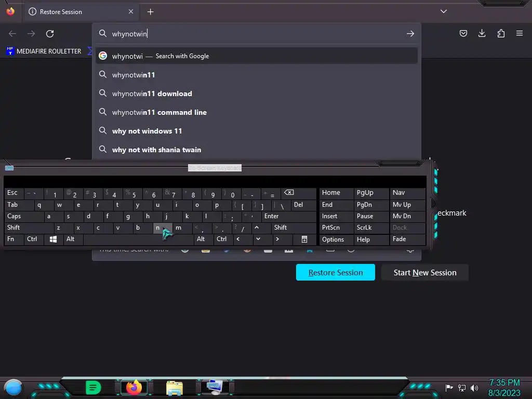Viewport: 532px width, 399px height.
Task: Pick the 'whynotwin11 command line' suggestion
Action: click(x=256, y=112)
